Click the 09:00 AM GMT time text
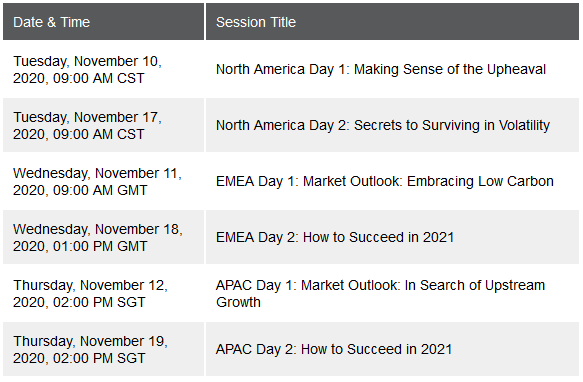The width and height of the screenshot is (583, 382). click(100, 190)
